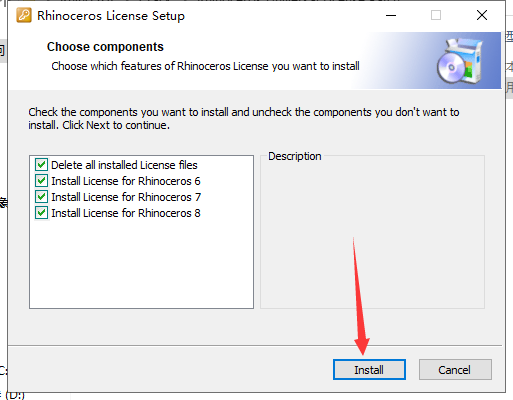Click the red arrow pointing at Install
The width and height of the screenshot is (513, 400).
pos(360,297)
